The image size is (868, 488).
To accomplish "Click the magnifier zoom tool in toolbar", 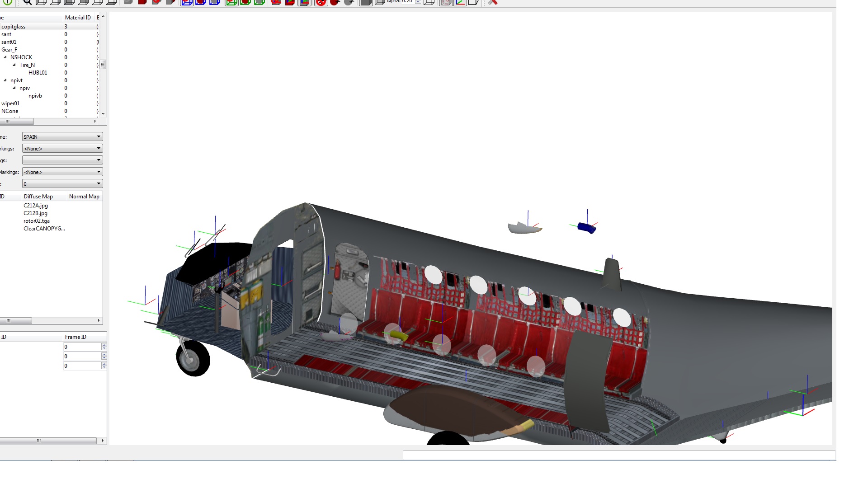I will (x=28, y=2).
